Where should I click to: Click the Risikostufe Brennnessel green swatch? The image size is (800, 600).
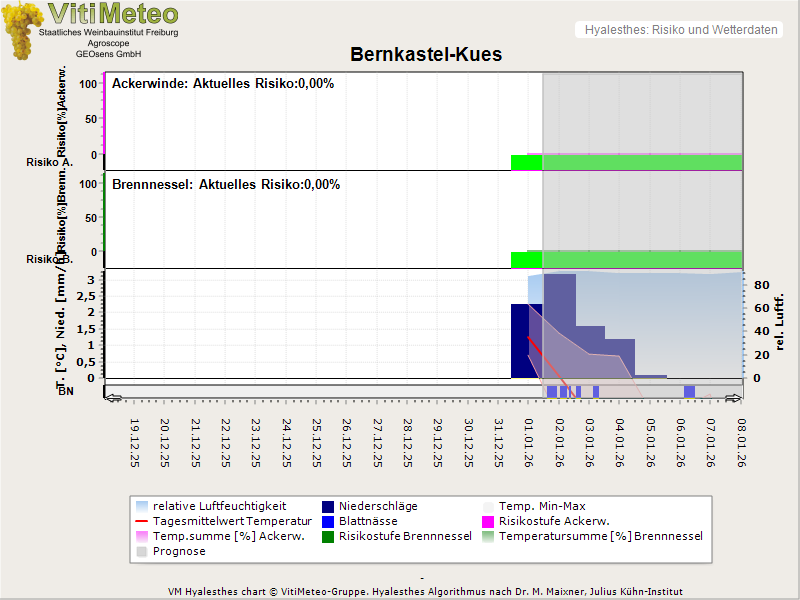tap(329, 536)
